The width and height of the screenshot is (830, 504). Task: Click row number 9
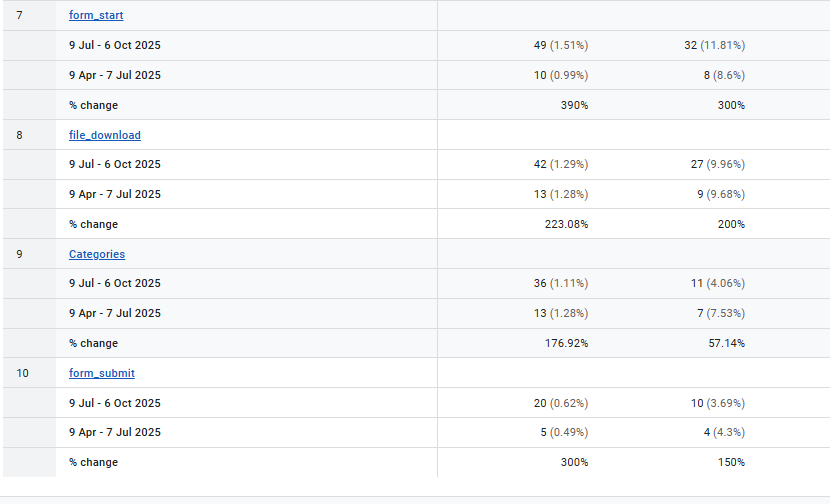20,254
